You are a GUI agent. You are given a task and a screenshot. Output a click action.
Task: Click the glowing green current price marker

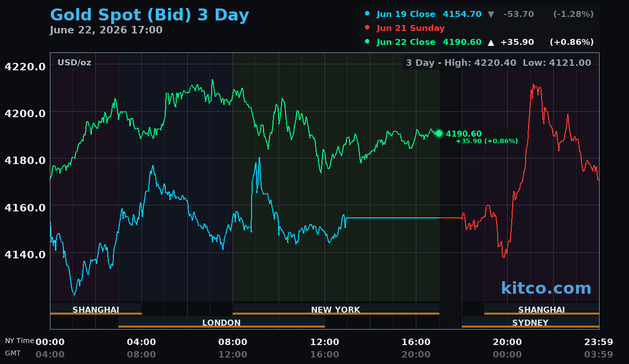pos(439,133)
